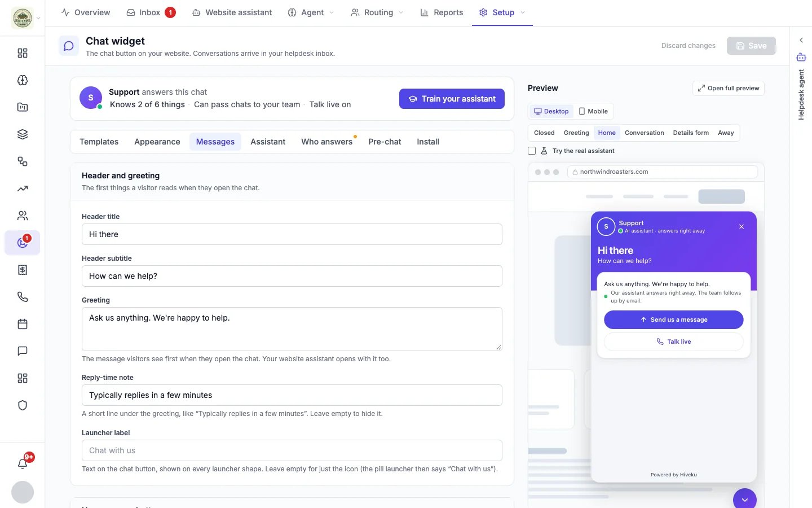Click Discard changes

click(689, 46)
